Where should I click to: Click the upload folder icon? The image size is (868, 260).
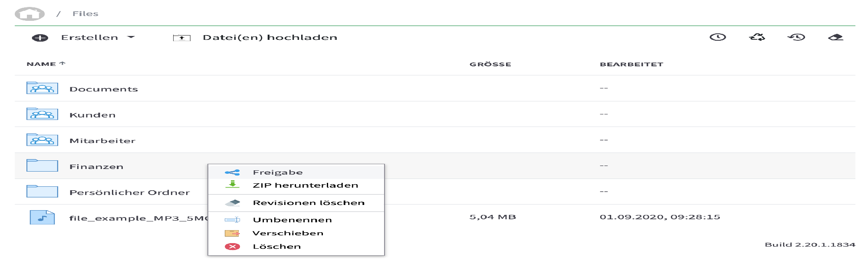181,38
